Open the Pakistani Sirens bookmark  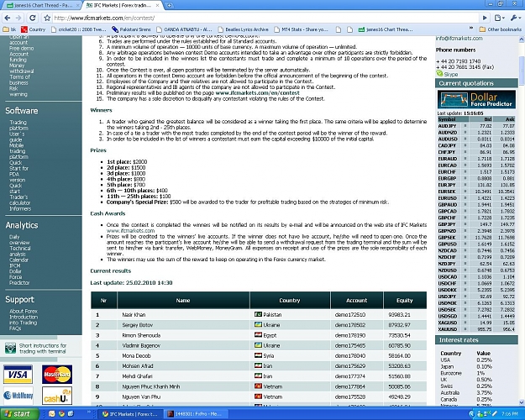131,29
